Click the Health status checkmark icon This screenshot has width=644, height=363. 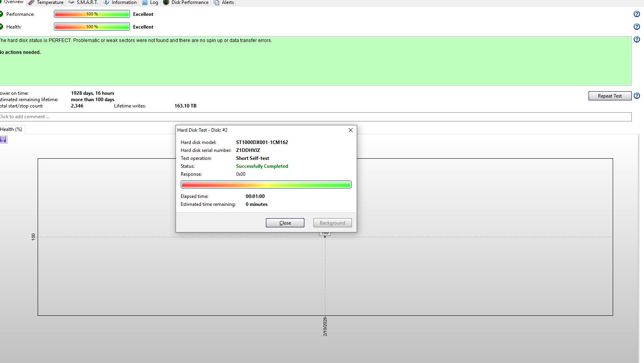[x=1, y=27]
